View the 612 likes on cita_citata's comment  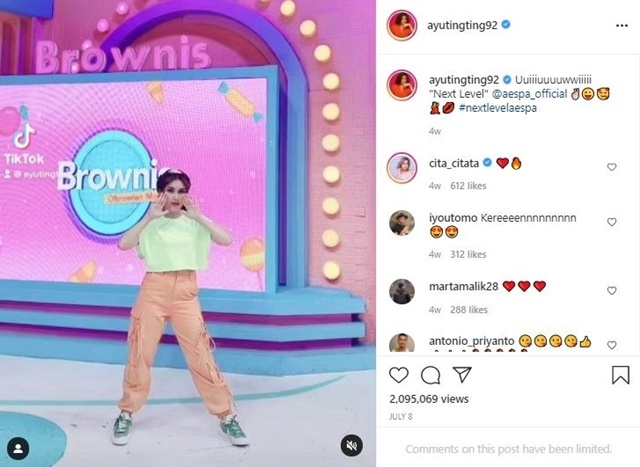pyautogui.click(x=468, y=186)
